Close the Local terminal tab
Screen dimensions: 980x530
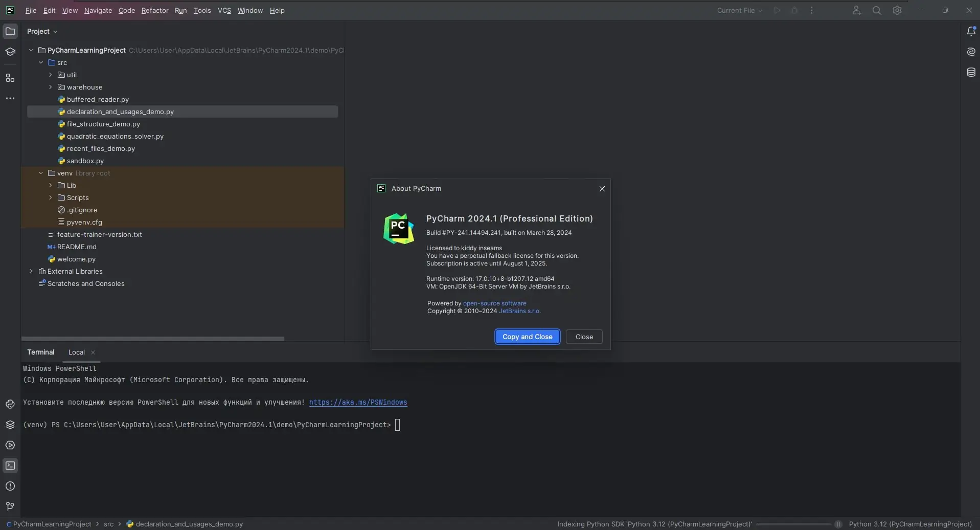(x=93, y=352)
